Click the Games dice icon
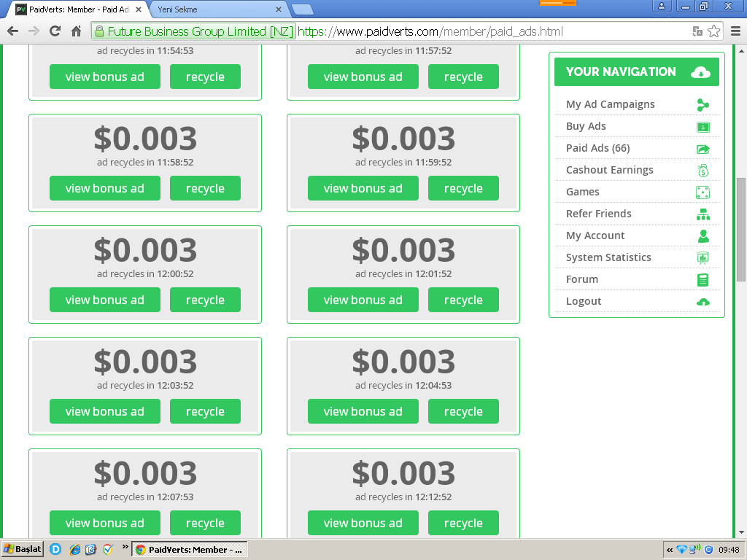The width and height of the screenshot is (747, 560). point(703,192)
